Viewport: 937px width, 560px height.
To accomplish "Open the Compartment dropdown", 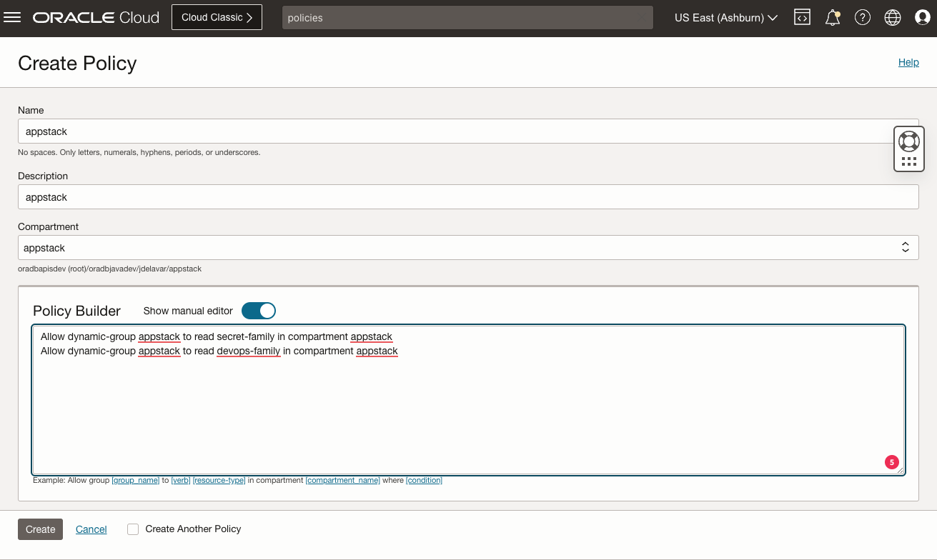I will 468,248.
